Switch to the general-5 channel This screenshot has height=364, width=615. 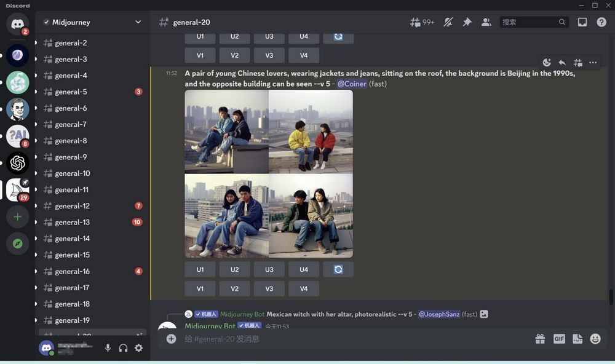[71, 92]
